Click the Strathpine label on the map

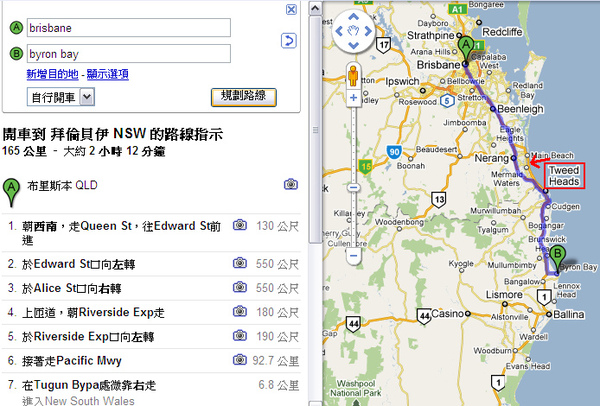point(430,36)
